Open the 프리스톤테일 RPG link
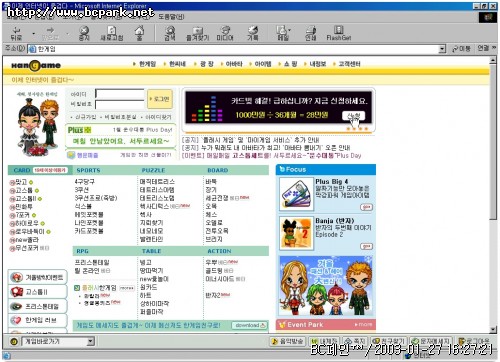Image resolution: width=500 pixels, height=362 pixels. click(92, 263)
